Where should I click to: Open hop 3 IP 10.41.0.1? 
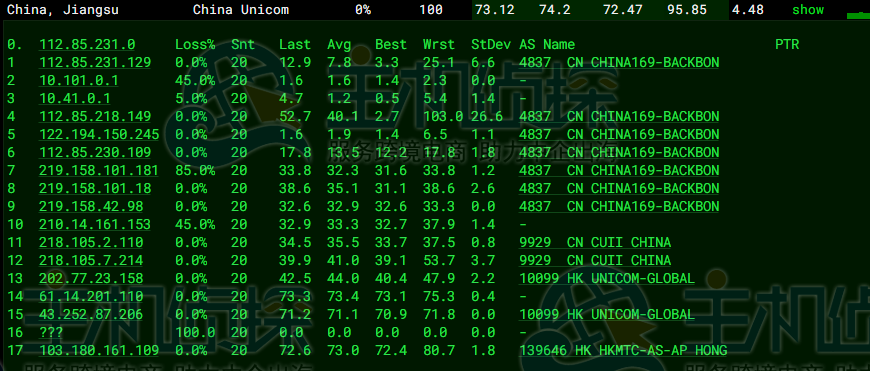[75, 98]
